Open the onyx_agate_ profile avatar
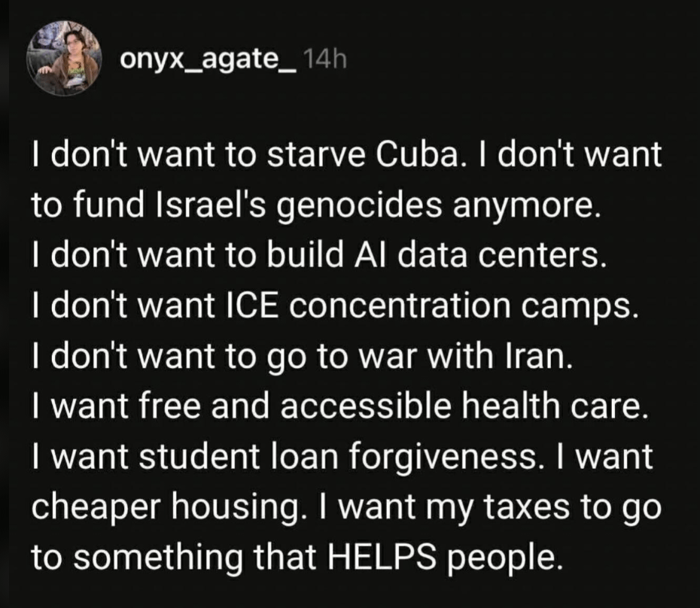 64,58
